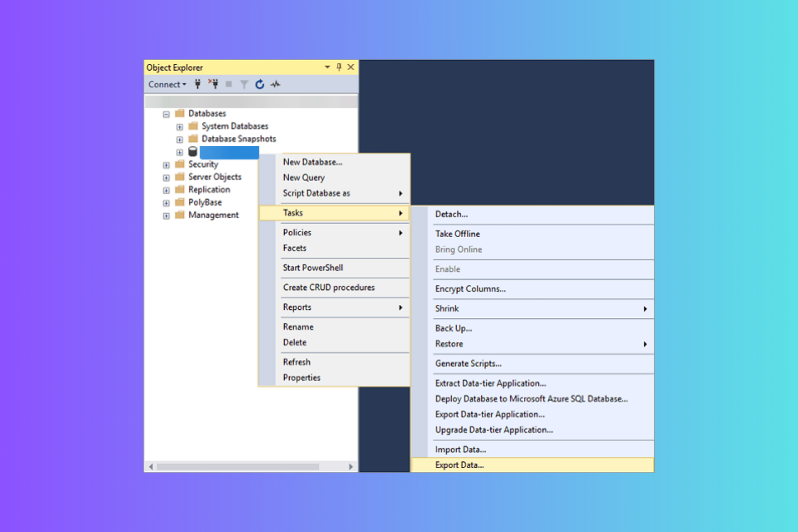The height and width of the screenshot is (532, 798).
Task: Select the Management folder tree item
Action: pos(213,215)
